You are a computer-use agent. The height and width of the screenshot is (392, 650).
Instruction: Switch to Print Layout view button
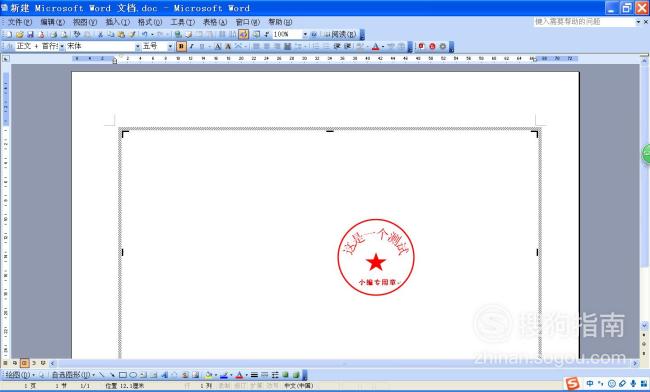(x=24, y=363)
